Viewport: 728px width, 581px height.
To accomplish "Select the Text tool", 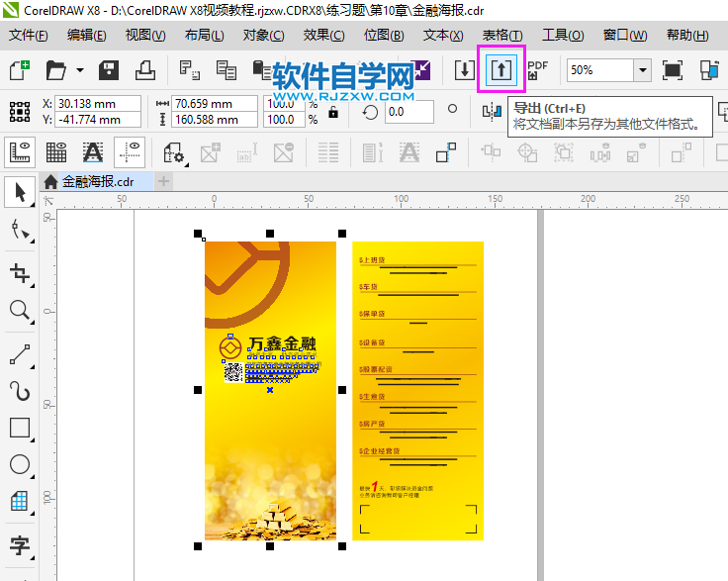I will [19, 544].
